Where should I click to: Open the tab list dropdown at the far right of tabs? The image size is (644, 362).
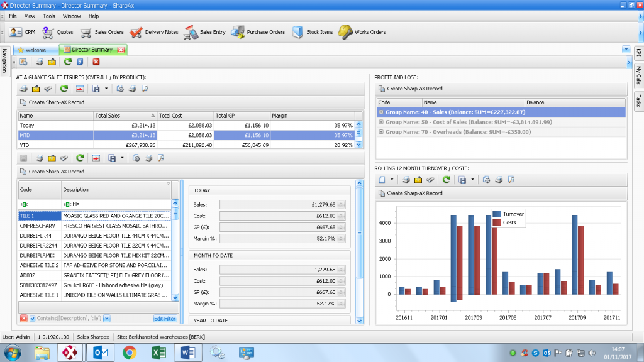(626, 50)
